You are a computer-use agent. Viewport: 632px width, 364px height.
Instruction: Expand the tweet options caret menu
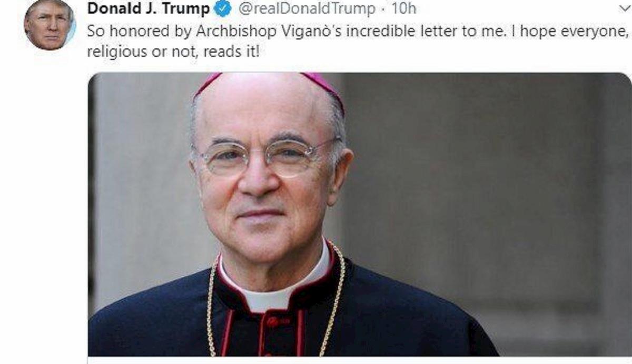[x=625, y=8]
